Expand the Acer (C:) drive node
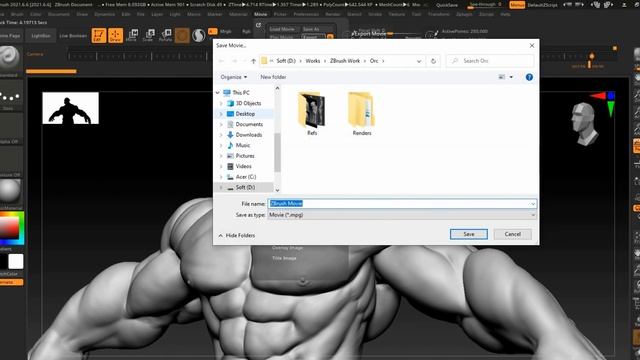This screenshot has width=640, height=360. pos(221,177)
